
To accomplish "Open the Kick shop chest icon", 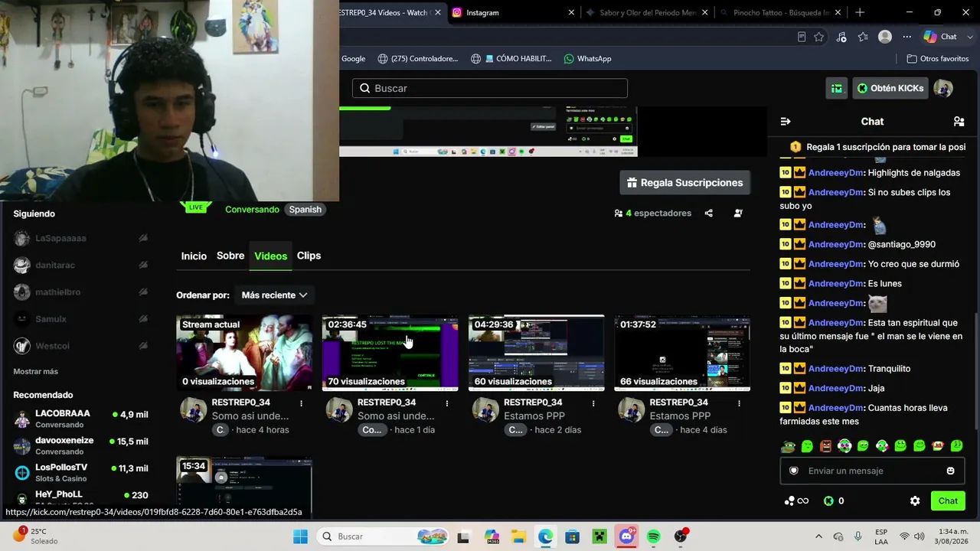I will click(x=837, y=88).
